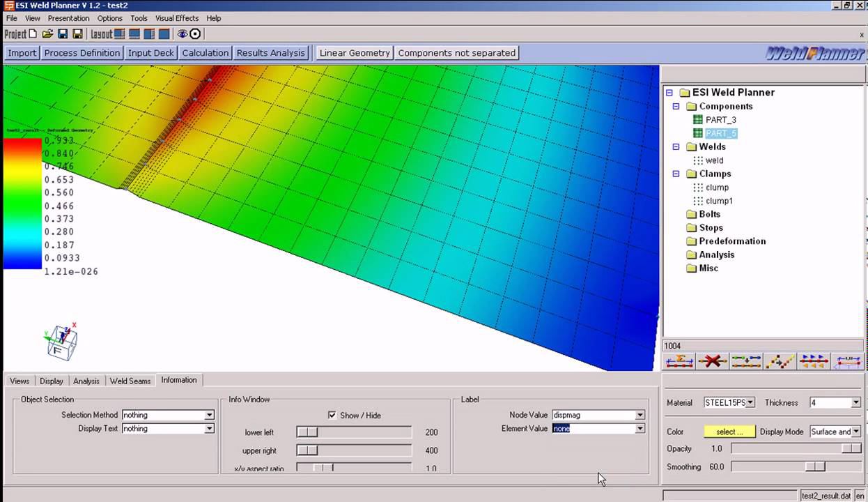The image size is (868, 502).
Task: Toggle the Show / Hide checkbox
Action: pyautogui.click(x=332, y=415)
